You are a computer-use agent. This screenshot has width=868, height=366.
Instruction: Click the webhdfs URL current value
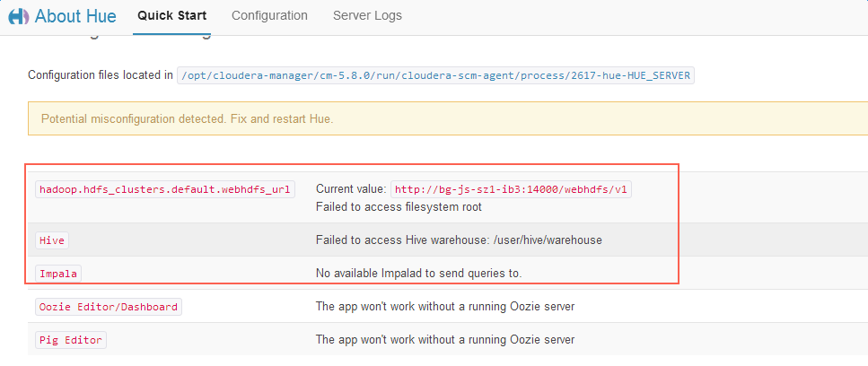512,189
